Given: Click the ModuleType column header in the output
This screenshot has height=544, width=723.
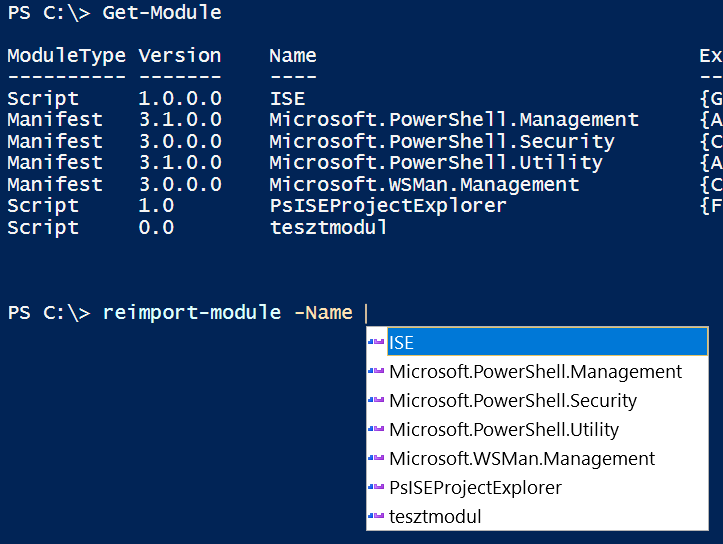Looking at the screenshot, I should click(66, 56).
